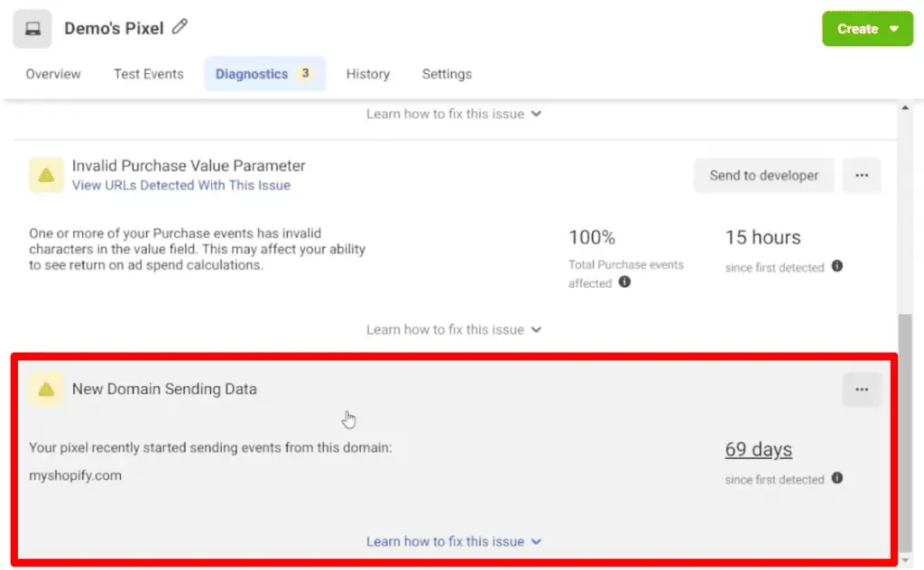This screenshot has width=924, height=570.
Task: Open the ellipsis menu on New Domain Sending Data card
Action: point(862,389)
